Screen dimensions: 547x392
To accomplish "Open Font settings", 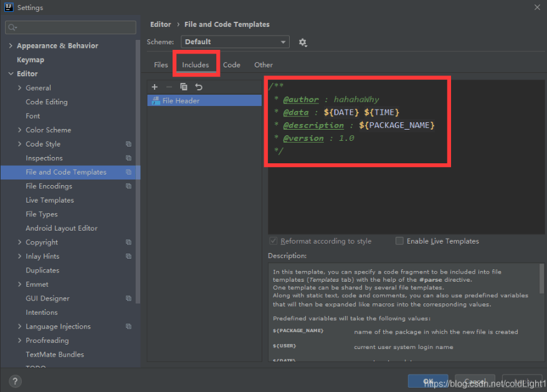I will click(33, 116).
